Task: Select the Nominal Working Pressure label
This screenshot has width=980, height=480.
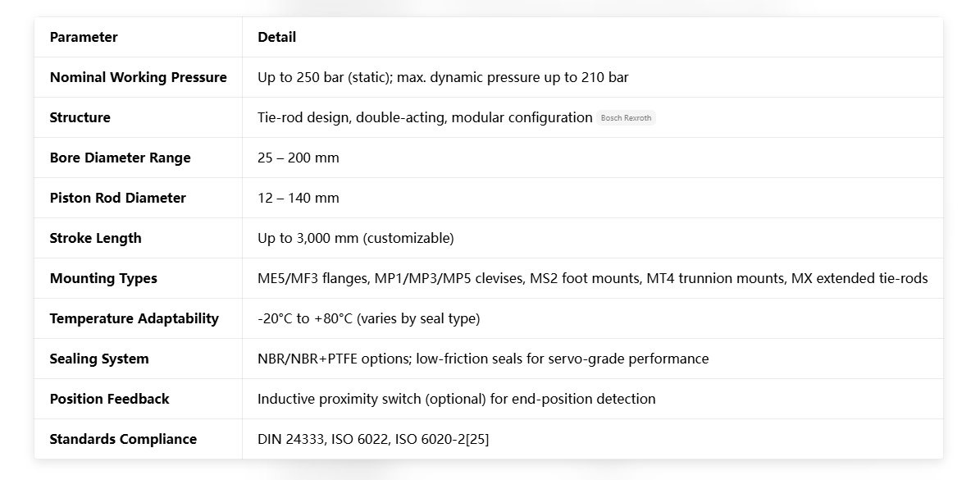Action: 138,77
